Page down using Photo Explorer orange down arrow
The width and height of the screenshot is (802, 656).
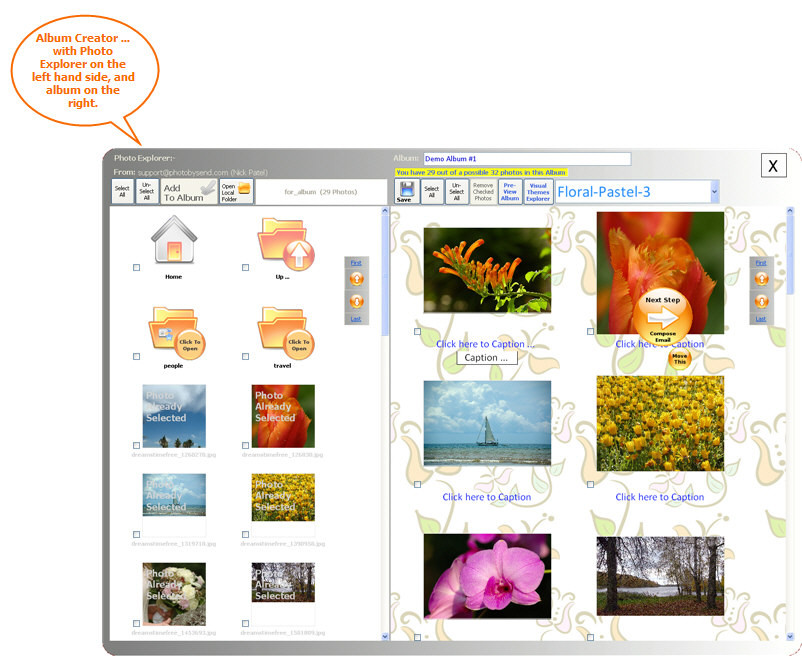coord(357,301)
